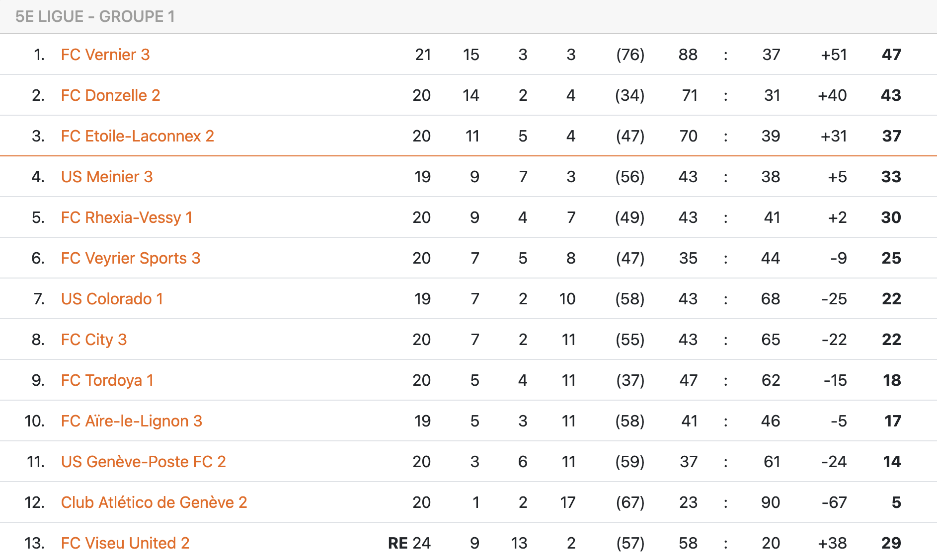Open the FC Aïre-le-Lignon 3 link

(x=132, y=421)
